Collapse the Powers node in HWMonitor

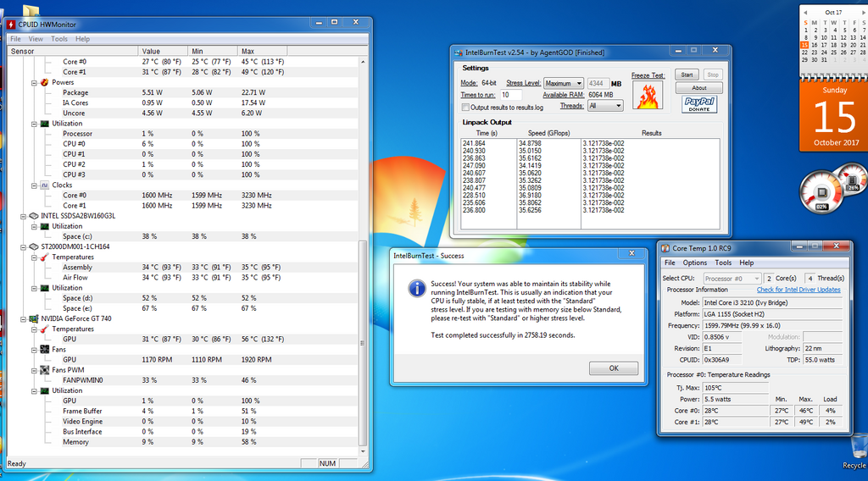[x=34, y=83]
